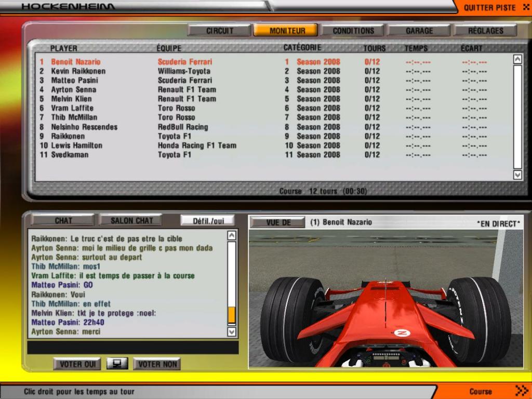Click the computer monitor icon between vote buttons
Screen dimensions: 532x399
[x=117, y=364]
